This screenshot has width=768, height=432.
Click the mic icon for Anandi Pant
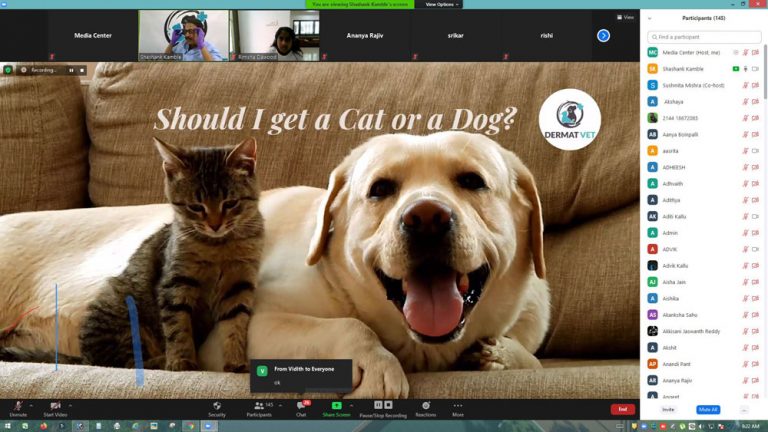point(745,364)
